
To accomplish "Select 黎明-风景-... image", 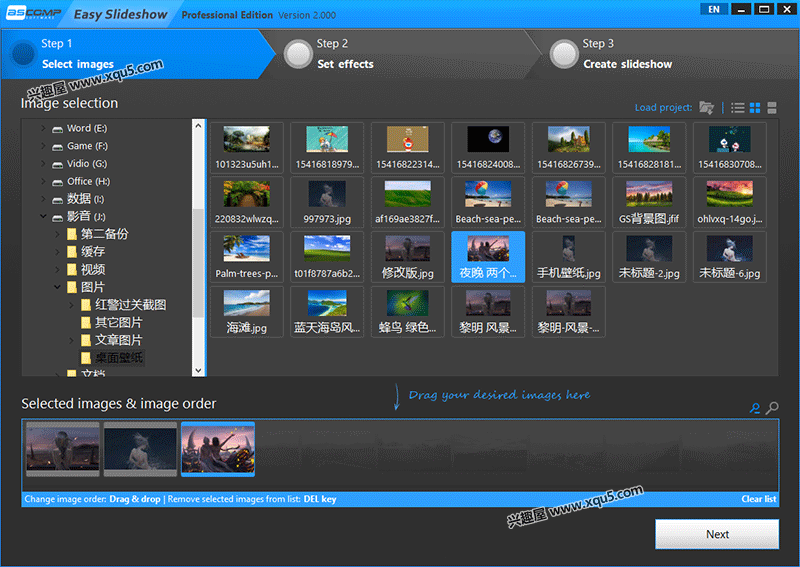I will pyautogui.click(x=569, y=311).
